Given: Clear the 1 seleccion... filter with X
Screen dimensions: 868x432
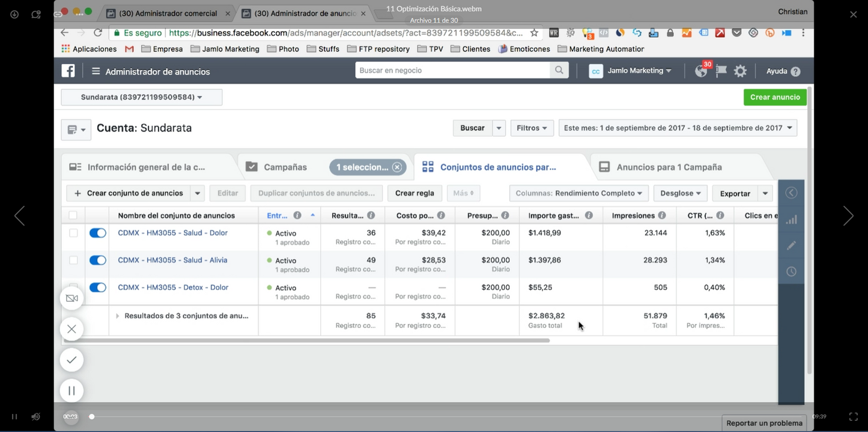Looking at the screenshot, I should pos(397,167).
